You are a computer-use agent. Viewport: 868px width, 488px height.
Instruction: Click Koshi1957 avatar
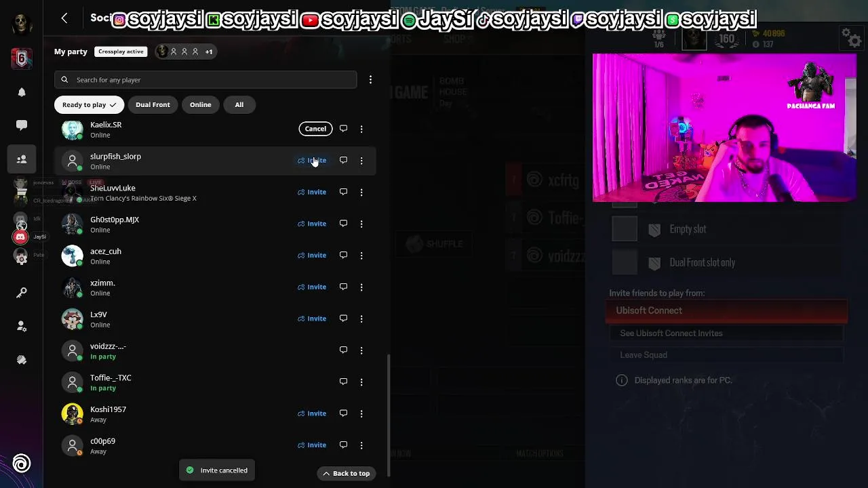pyautogui.click(x=73, y=413)
